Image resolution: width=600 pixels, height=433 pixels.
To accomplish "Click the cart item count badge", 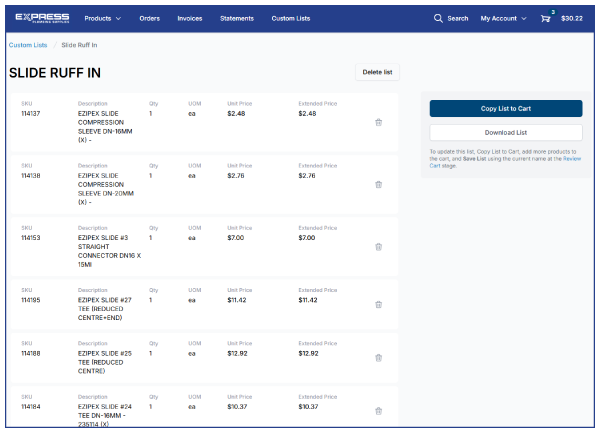I will pyautogui.click(x=553, y=12).
